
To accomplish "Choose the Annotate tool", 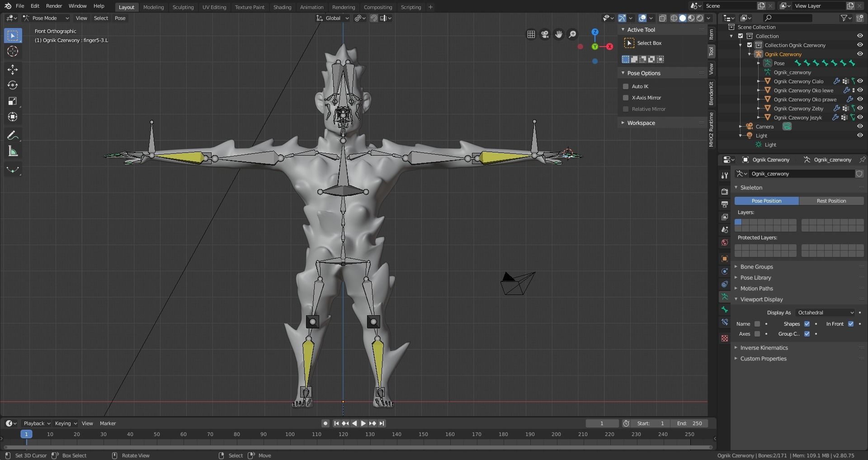I will [13, 136].
